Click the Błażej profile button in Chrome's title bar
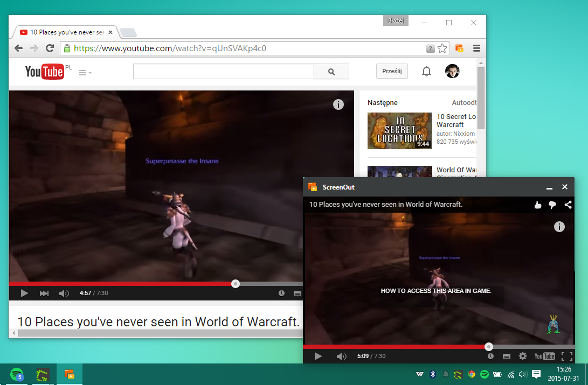 pos(396,20)
